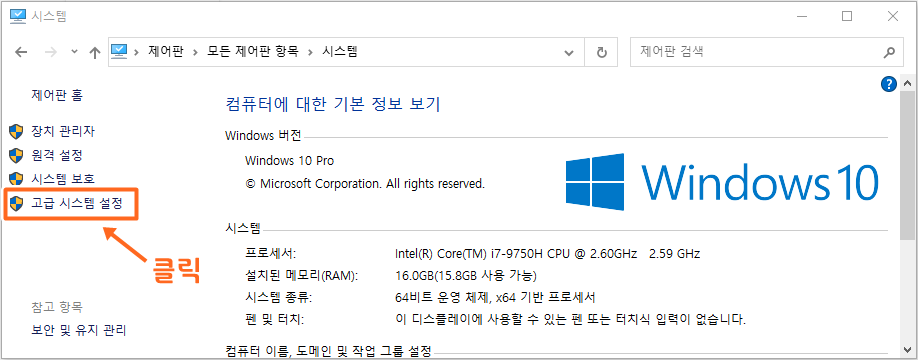Go back with the left arrow button

pyautogui.click(x=21, y=52)
